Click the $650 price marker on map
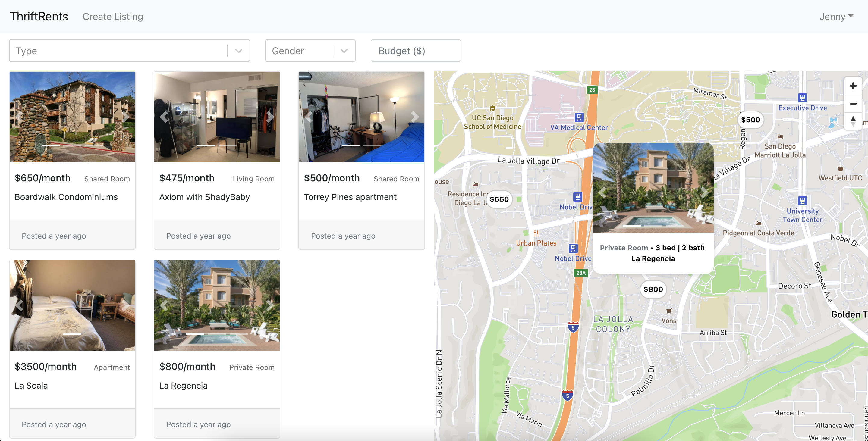The image size is (868, 441). (499, 199)
